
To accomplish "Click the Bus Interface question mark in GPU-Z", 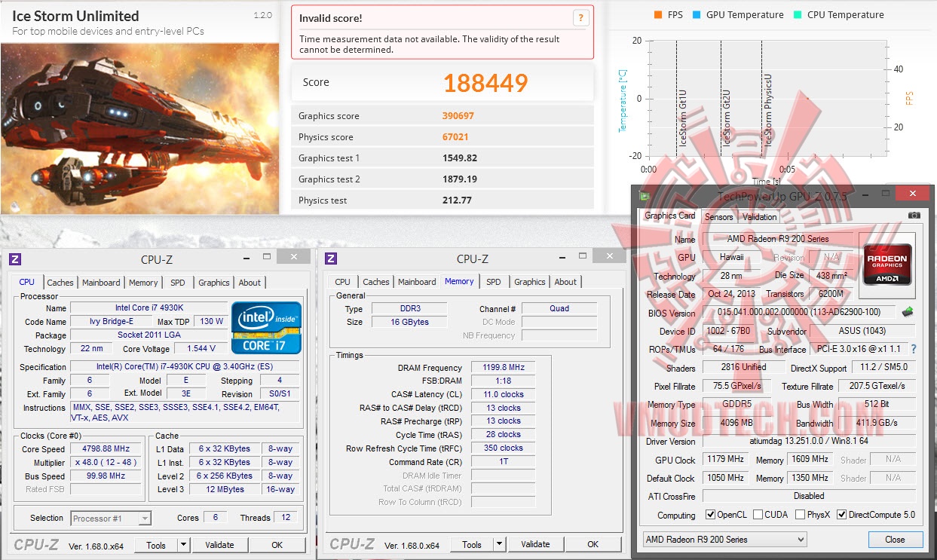I will (x=914, y=349).
